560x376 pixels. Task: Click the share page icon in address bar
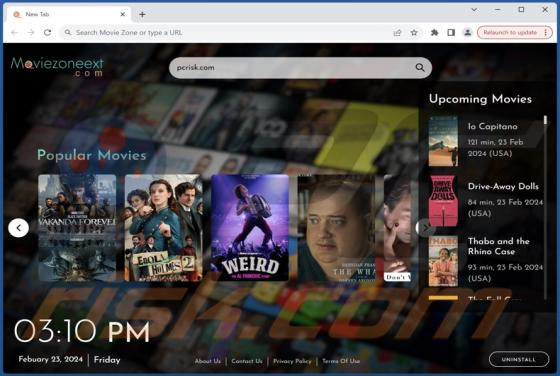click(397, 33)
